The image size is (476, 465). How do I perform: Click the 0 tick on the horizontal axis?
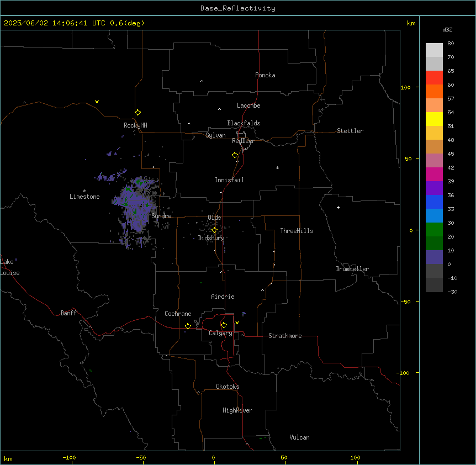click(x=213, y=457)
